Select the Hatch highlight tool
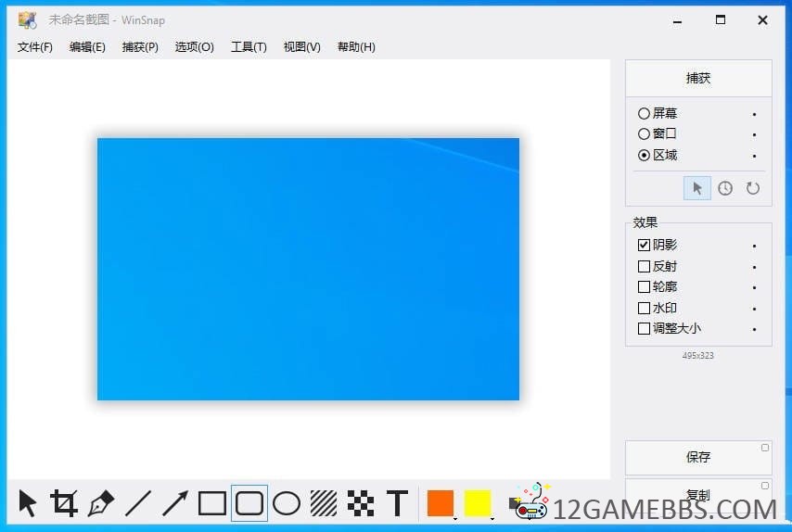Image resolution: width=792 pixels, height=532 pixels. (x=324, y=503)
